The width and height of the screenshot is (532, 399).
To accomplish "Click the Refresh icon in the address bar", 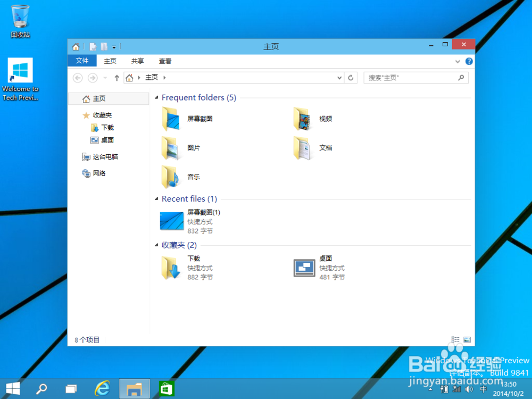I will (351, 78).
